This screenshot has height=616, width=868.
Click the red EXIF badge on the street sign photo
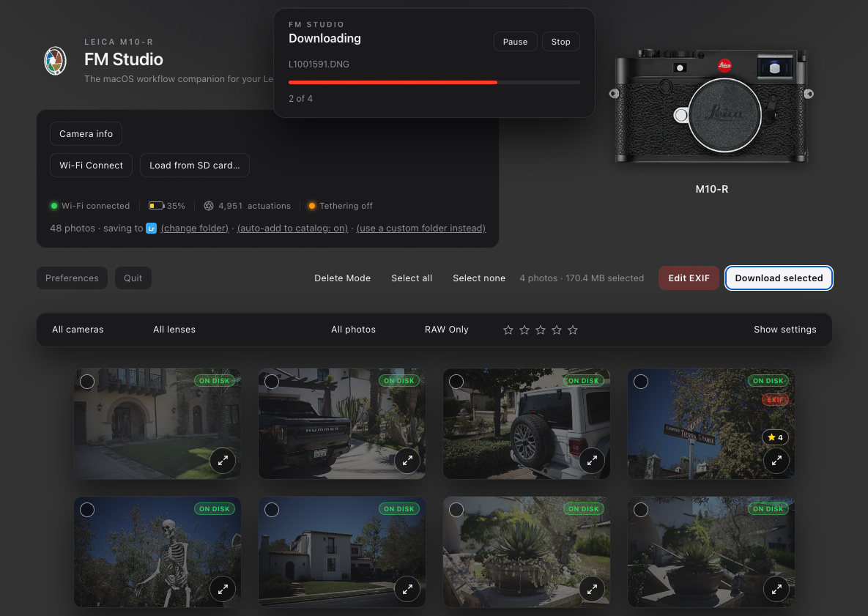point(775,400)
